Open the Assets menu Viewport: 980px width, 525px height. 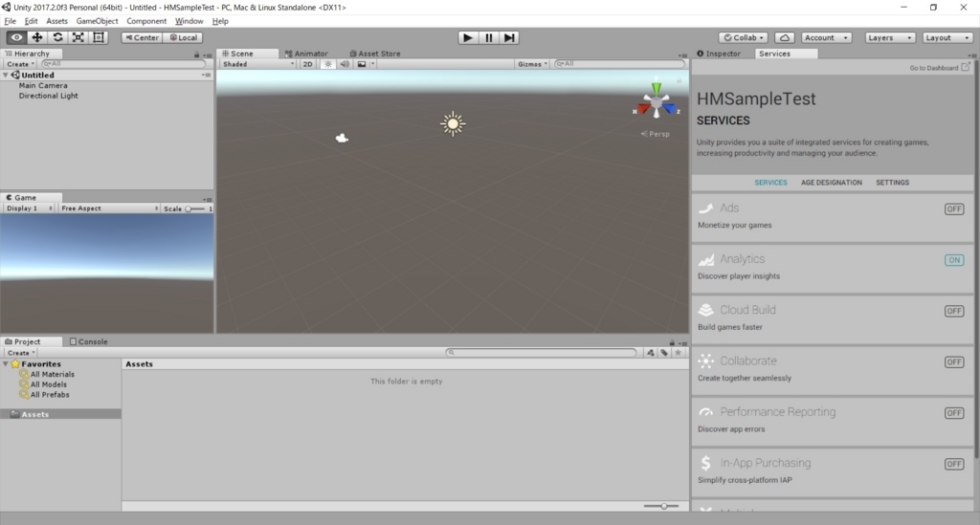pyautogui.click(x=56, y=21)
